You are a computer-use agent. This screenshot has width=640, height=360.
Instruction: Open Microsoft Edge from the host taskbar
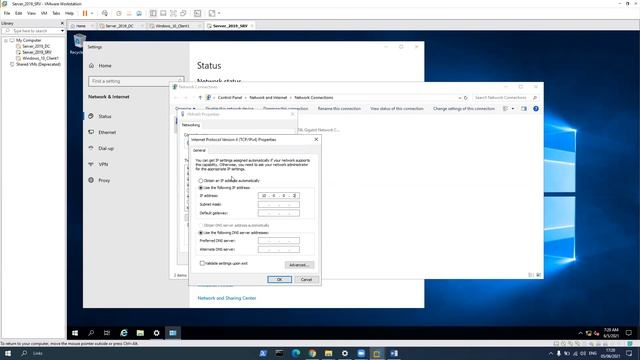pos(296,353)
